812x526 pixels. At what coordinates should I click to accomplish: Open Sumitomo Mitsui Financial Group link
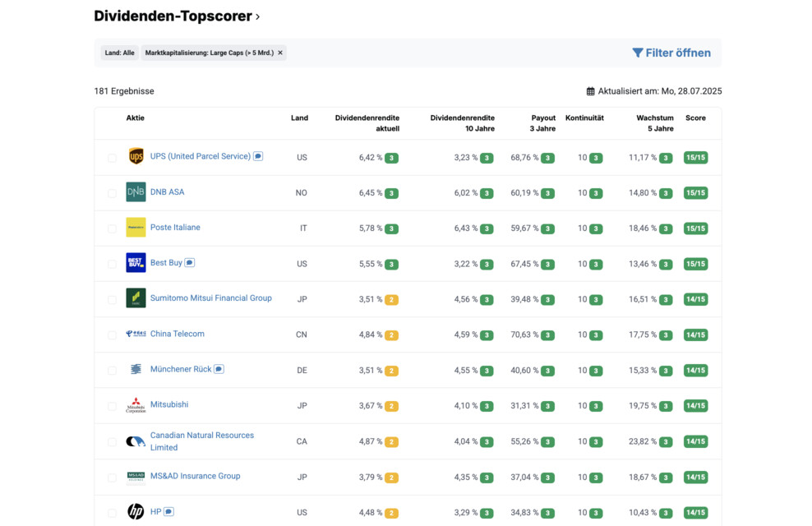coord(210,298)
